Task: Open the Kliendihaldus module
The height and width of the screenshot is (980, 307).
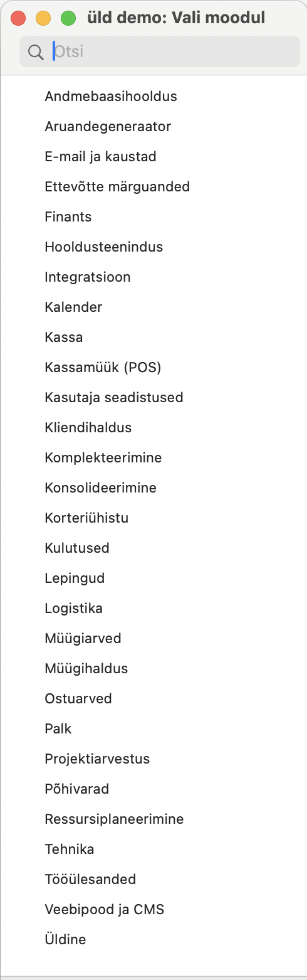Action: coord(88,428)
